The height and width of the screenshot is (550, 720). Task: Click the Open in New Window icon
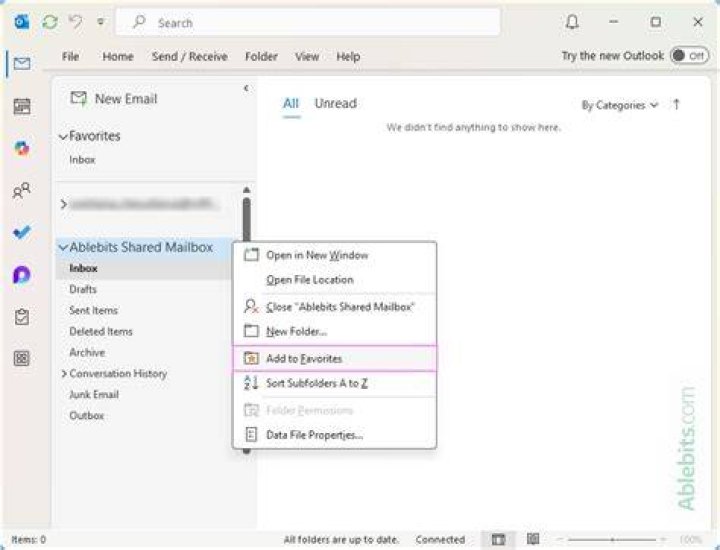tap(251, 255)
